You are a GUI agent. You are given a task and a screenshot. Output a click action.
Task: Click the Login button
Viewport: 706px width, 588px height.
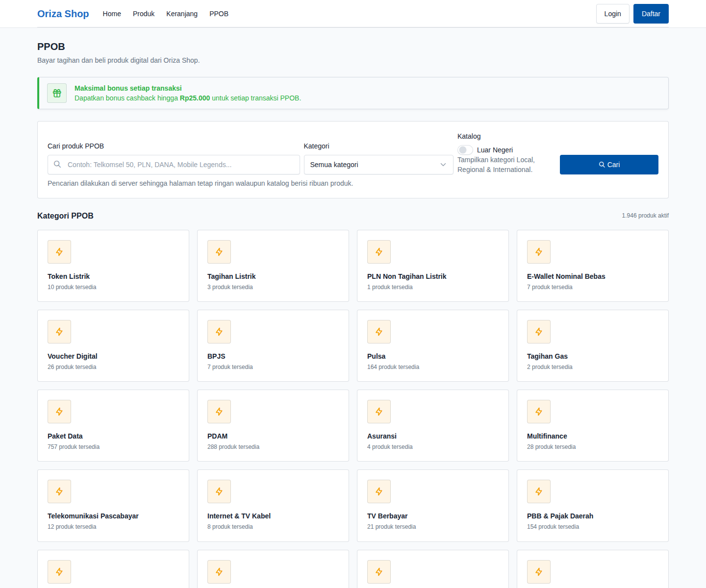tap(612, 14)
